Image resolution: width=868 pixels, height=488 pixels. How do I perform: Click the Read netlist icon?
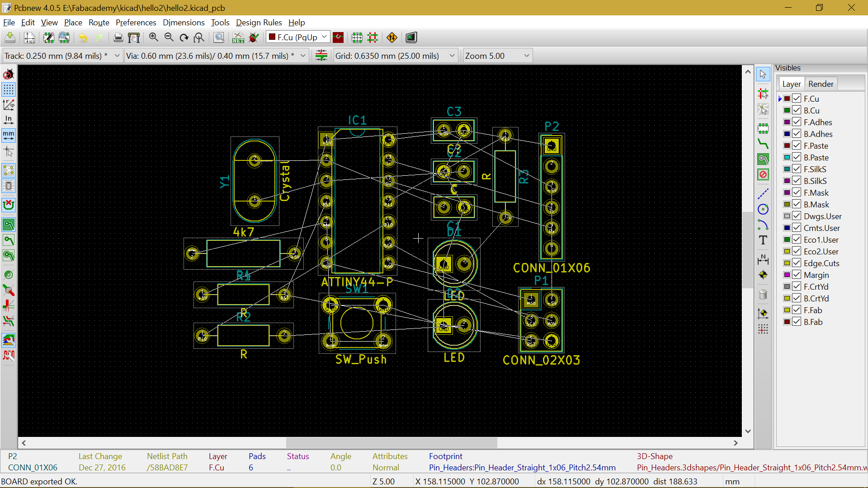(x=238, y=38)
